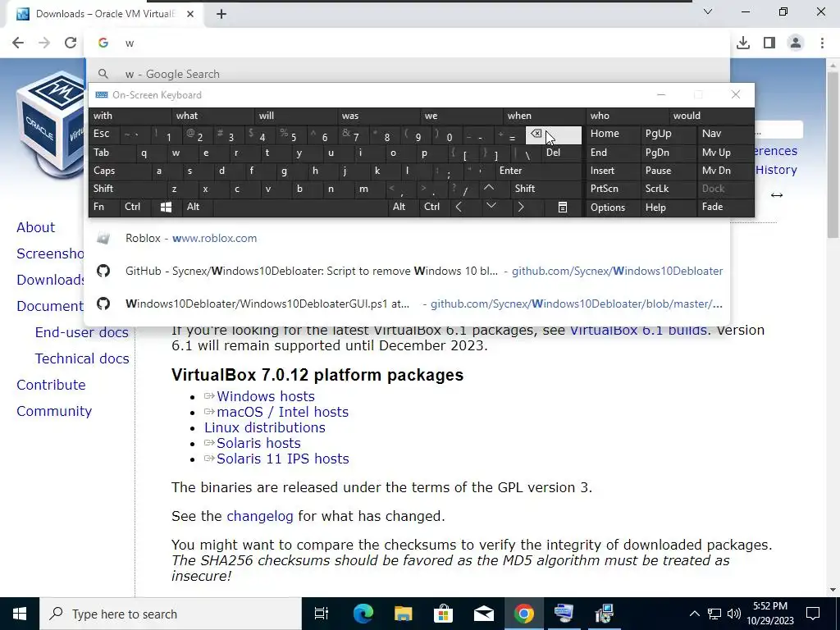The height and width of the screenshot is (630, 840).
Task: Open Task View on the taskbar
Action: click(322, 614)
